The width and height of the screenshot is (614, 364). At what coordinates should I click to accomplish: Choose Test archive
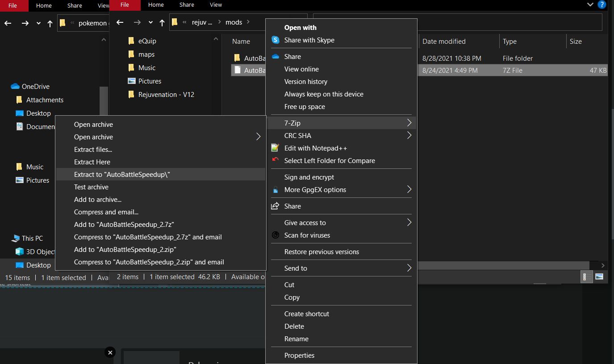(161, 187)
